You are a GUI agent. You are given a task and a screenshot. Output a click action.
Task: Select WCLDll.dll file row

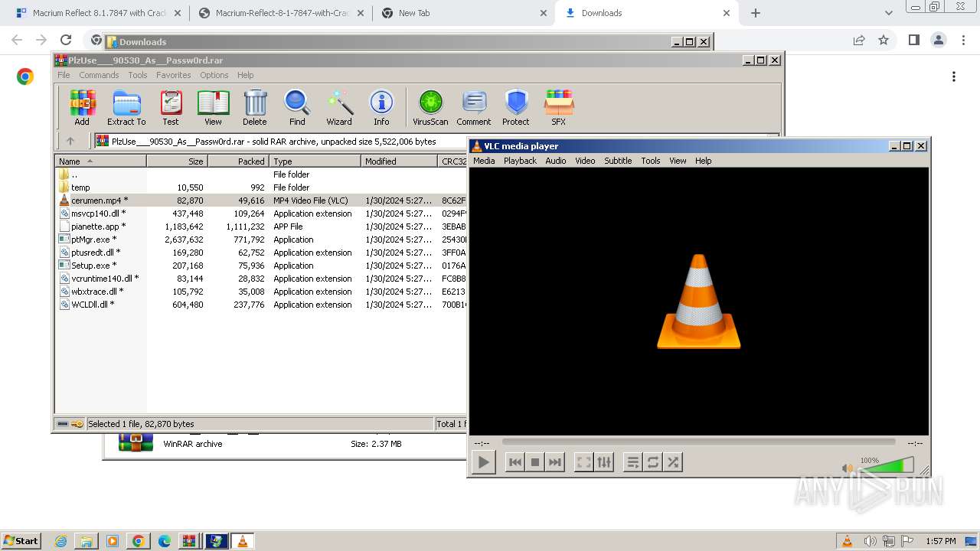coord(261,305)
